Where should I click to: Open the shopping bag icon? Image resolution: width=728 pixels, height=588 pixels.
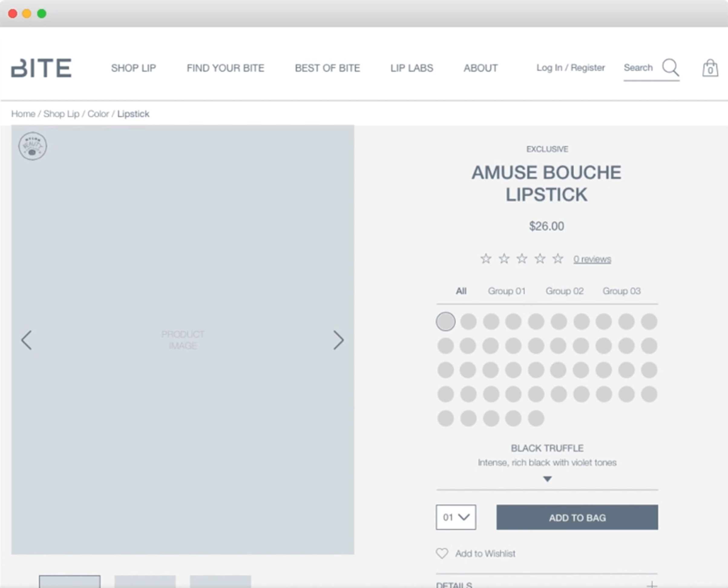(710, 68)
